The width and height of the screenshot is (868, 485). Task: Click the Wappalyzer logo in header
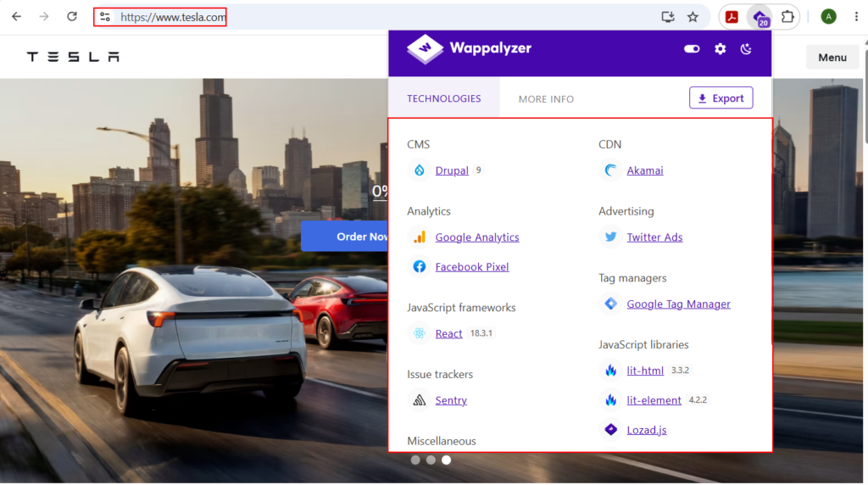pos(469,48)
